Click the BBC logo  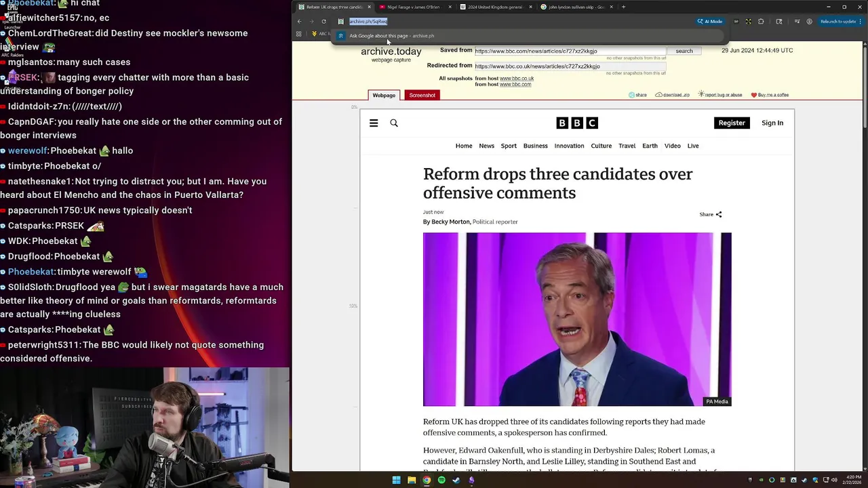(x=577, y=123)
